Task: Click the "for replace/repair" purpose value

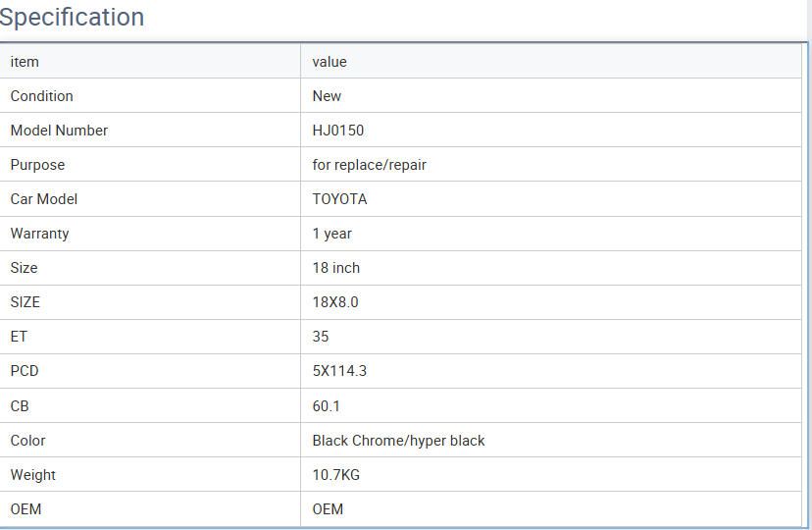Action: 369,165
